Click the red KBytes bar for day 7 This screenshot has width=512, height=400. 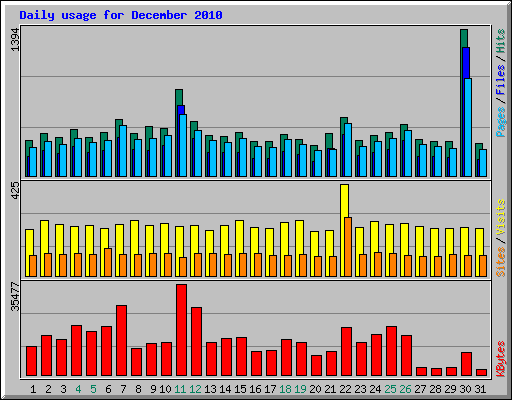[x=121, y=341]
